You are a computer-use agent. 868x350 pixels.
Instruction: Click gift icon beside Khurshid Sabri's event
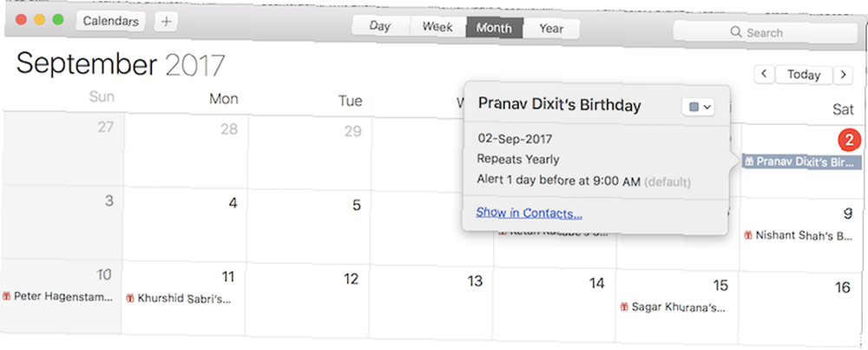(x=131, y=298)
